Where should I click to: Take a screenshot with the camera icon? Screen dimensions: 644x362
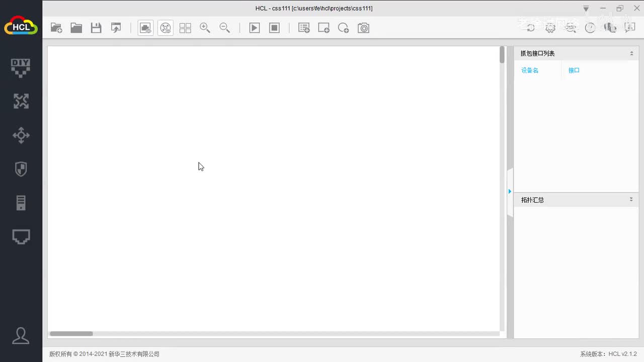(x=364, y=28)
